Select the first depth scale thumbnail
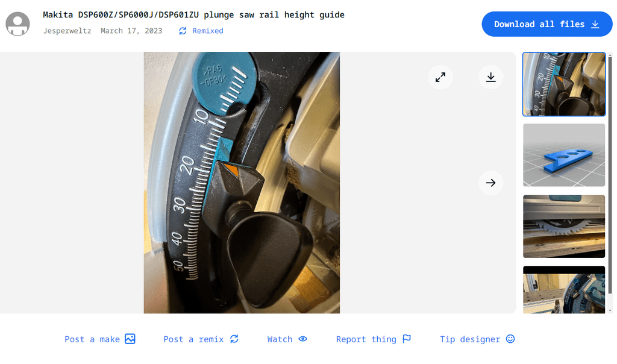Viewport: 617px width, 364px height. coord(564,84)
